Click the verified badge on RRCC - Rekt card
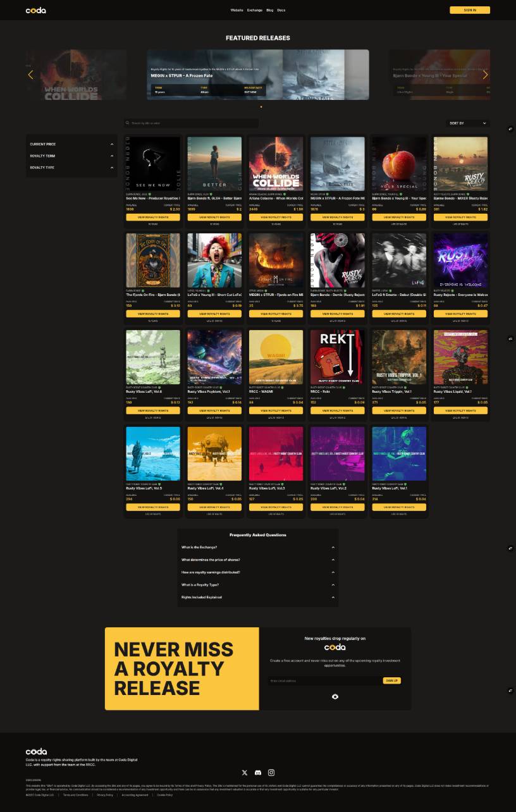Image resolution: width=516 pixels, height=812 pixels. [344, 388]
